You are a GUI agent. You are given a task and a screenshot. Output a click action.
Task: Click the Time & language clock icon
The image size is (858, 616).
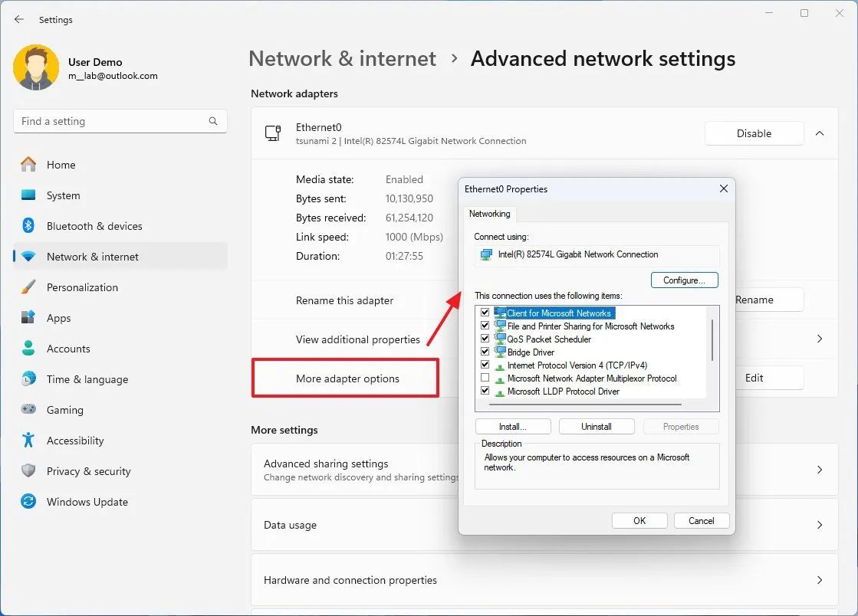tap(28, 378)
